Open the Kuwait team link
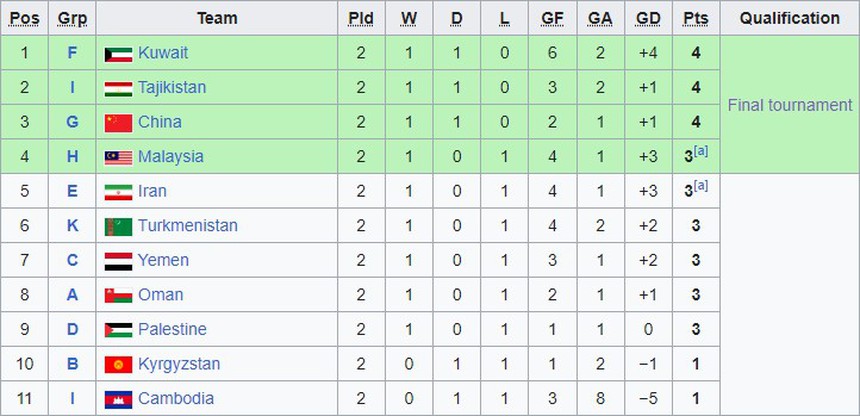 click(163, 53)
